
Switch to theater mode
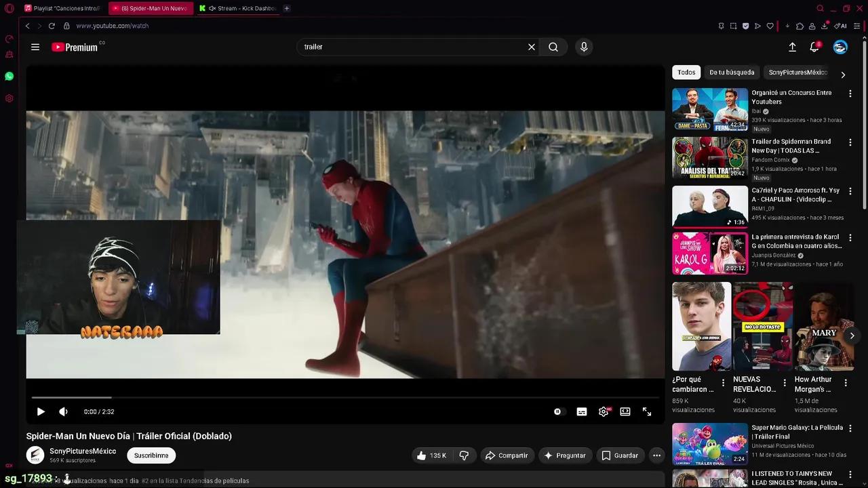pyautogui.click(x=625, y=411)
